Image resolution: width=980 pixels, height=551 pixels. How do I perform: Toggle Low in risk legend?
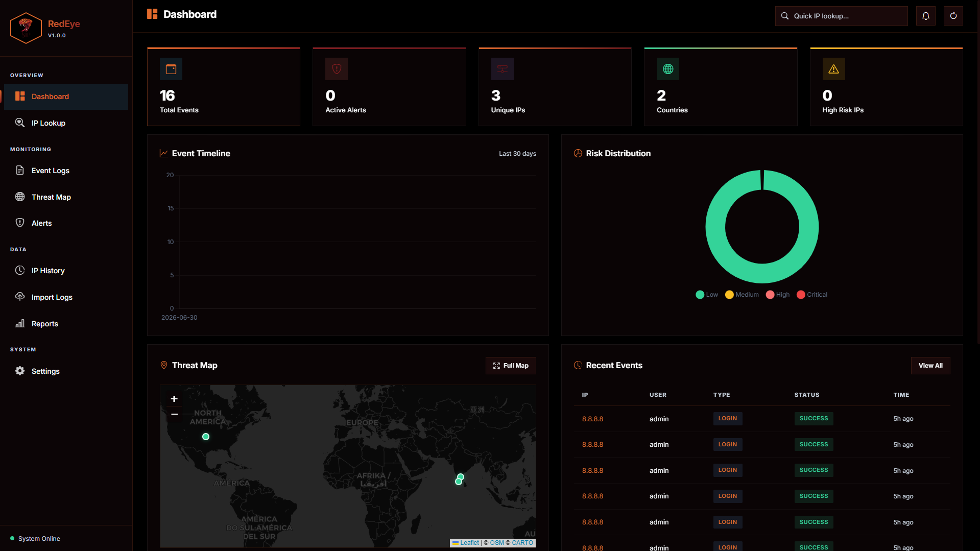point(707,295)
